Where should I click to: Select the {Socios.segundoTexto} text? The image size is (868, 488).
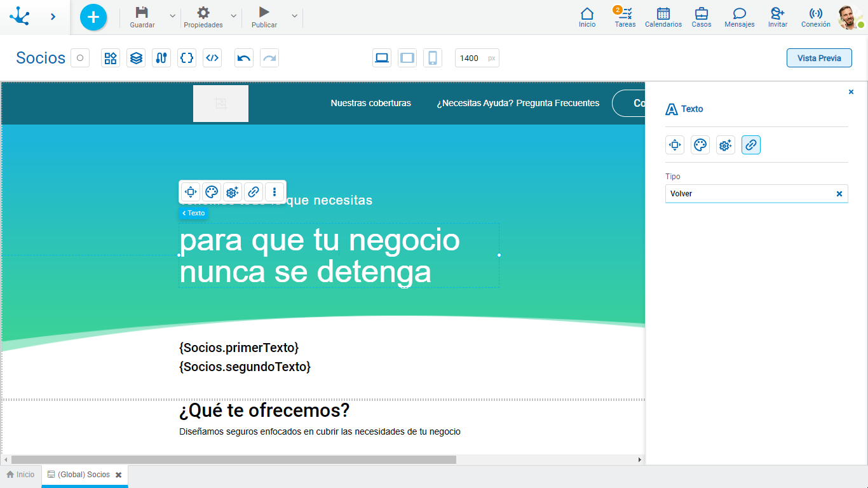(x=245, y=367)
